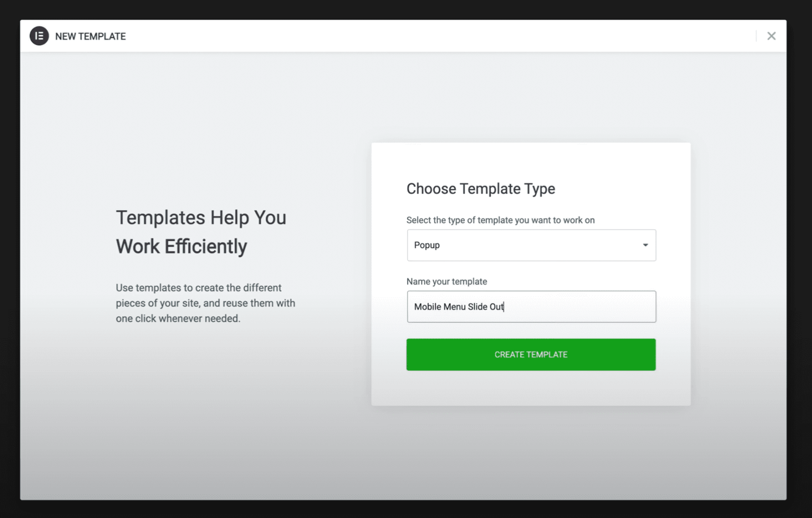This screenshot has height=518, width=812.
Task: Select the Popup option text in the selector
Action: [x=427, y=245]
